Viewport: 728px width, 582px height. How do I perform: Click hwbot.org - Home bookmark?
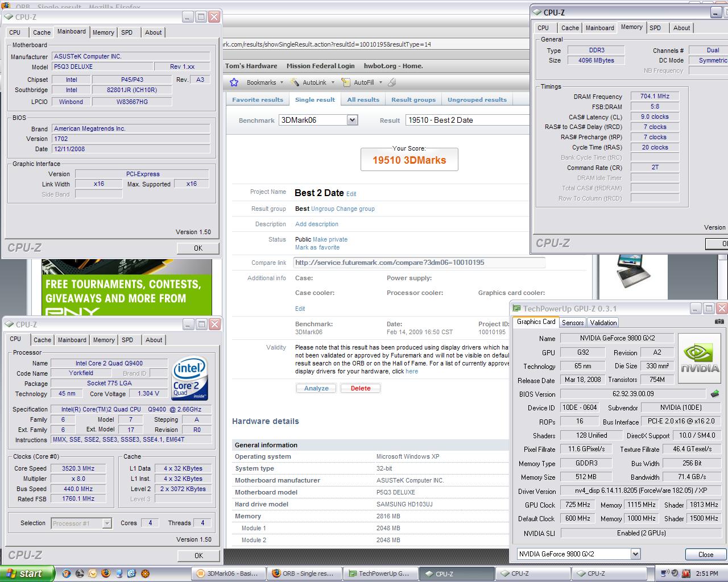pos(394,66)
